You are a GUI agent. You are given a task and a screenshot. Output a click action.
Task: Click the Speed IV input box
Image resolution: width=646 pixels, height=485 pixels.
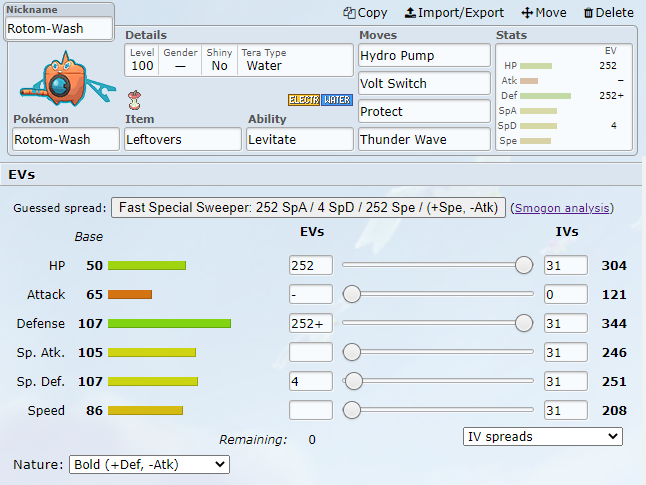[x=566, y=410]
